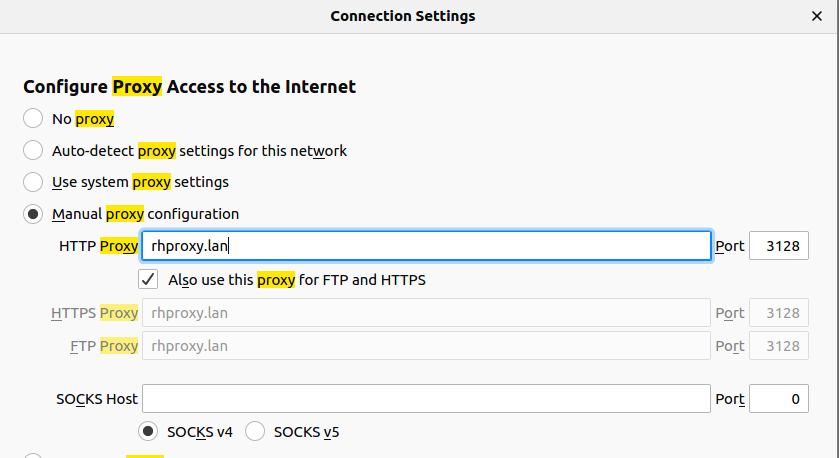Screen dimensions: 839x458
Task: Click the FTP Proxy host field
Action: point(426,346)
